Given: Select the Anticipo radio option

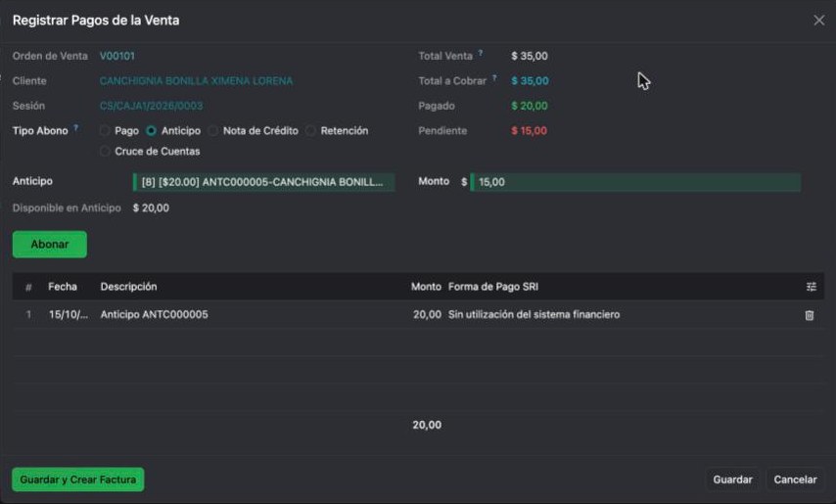Looking at the screenshot, I should click(x=152, y=131).
